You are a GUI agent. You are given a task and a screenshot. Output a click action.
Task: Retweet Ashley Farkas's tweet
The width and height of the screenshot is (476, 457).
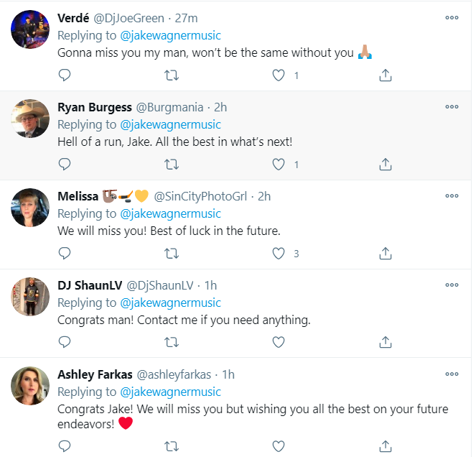click(x=172, y=446)
